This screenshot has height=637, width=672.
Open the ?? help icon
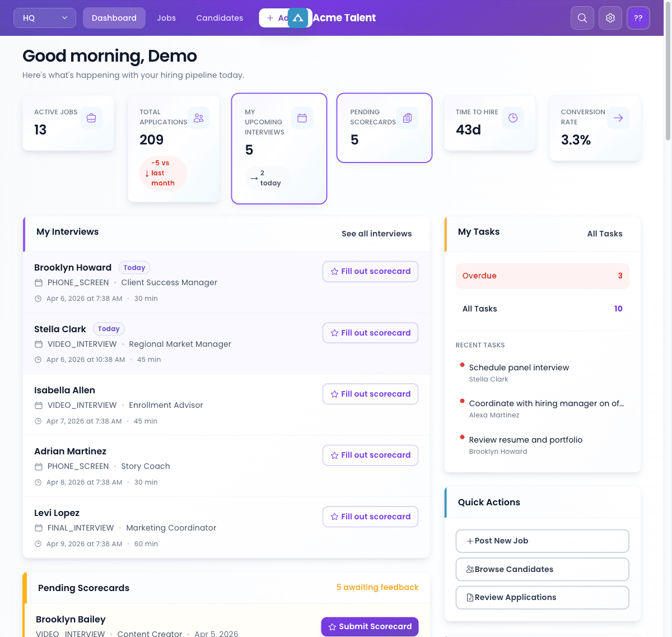[638, 18]
